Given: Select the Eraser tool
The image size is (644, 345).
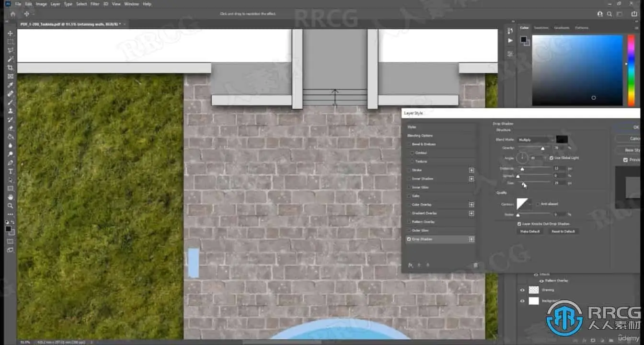Looking at the screenshot, I should [x=11, y=128].
